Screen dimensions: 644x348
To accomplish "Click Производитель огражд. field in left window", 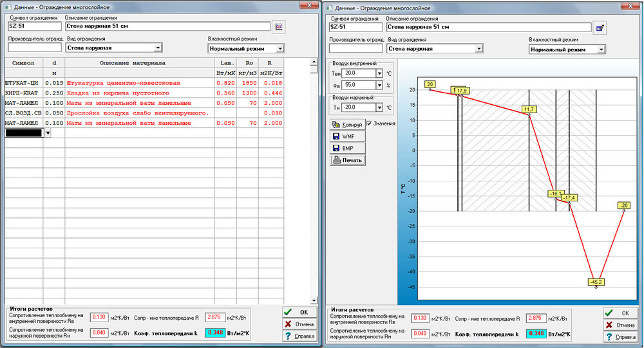I will pyautogui.click(x=34, y=48).
